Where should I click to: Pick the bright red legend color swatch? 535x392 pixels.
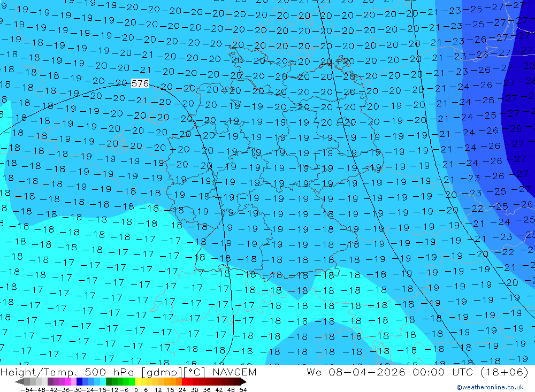[x=185, y=381]
